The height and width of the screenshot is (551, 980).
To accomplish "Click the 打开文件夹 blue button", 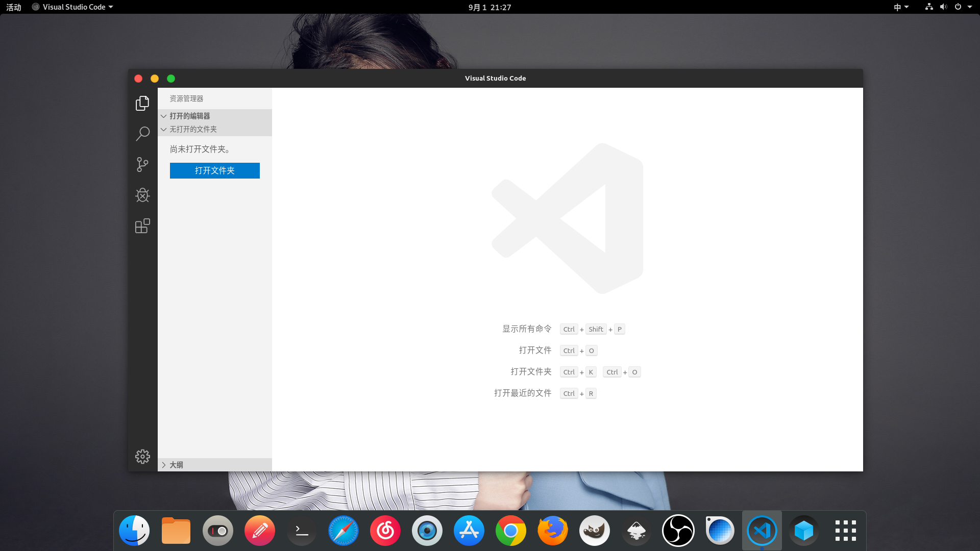I will [215, 170].
